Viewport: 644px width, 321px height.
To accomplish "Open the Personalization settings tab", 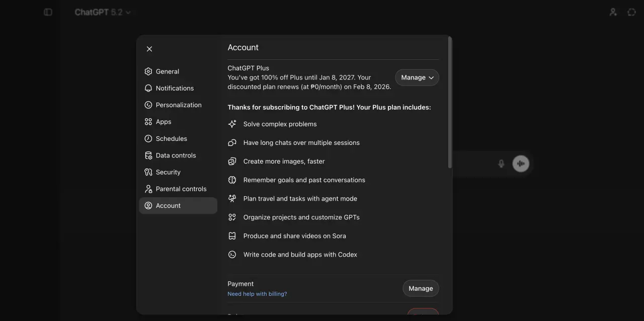I will 178,105.
